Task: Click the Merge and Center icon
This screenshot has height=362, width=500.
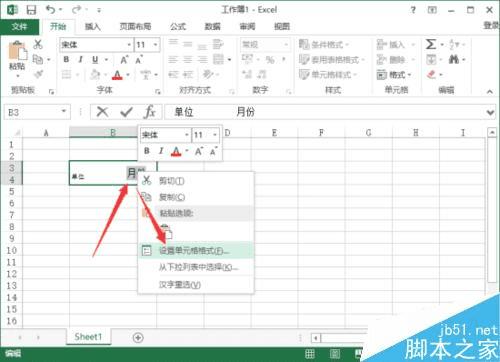Action: [x=219, y=59]
